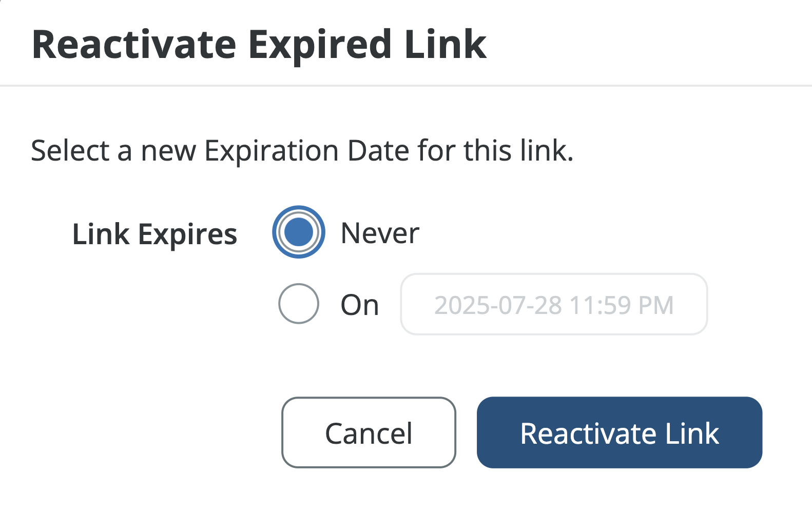Dismiss the dialog using Cancel

click(369, 432)
